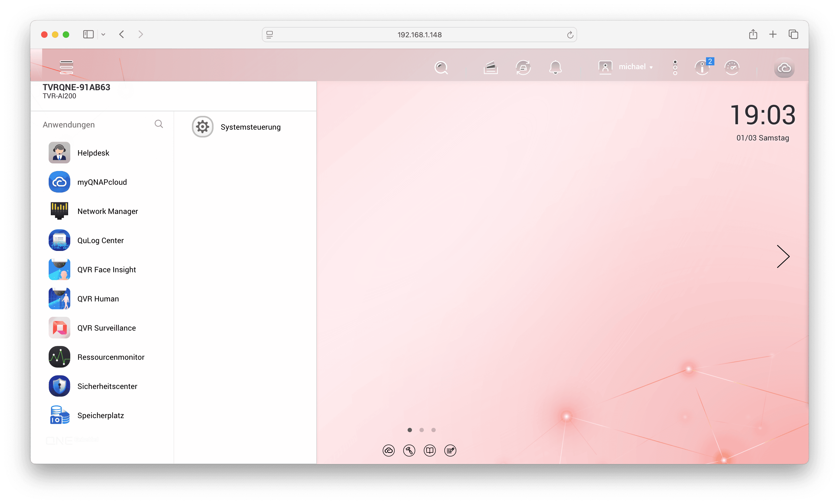Click the Qsirch search magnifier icon
839x504 pixels.
pyautogui.click(x=441, y=68)
